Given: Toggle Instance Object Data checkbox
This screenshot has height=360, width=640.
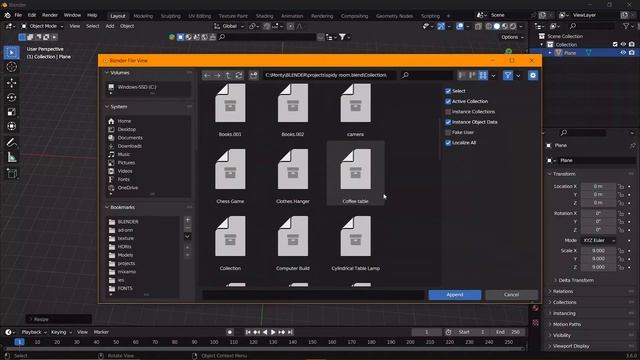Looking at the screenshot, I should coord(448,122).
